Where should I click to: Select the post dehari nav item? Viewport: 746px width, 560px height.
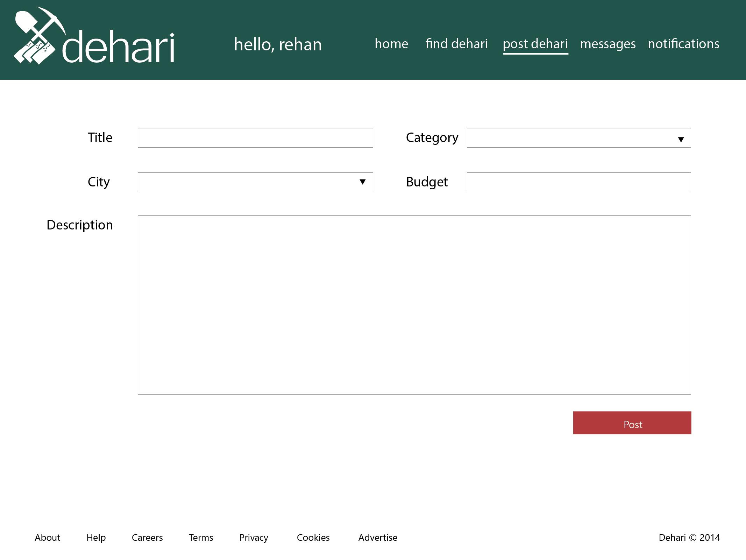pos(535,44)
